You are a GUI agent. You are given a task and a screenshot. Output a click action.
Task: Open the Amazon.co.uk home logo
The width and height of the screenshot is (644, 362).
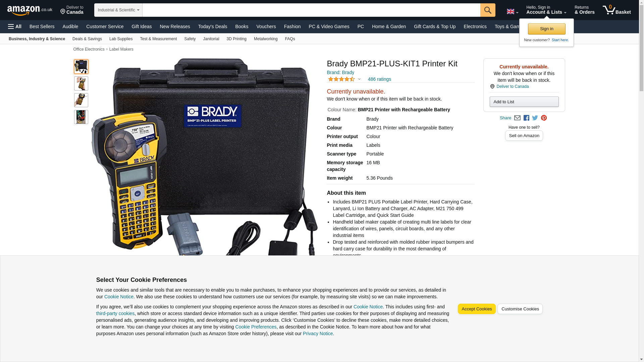coord(30,10)
